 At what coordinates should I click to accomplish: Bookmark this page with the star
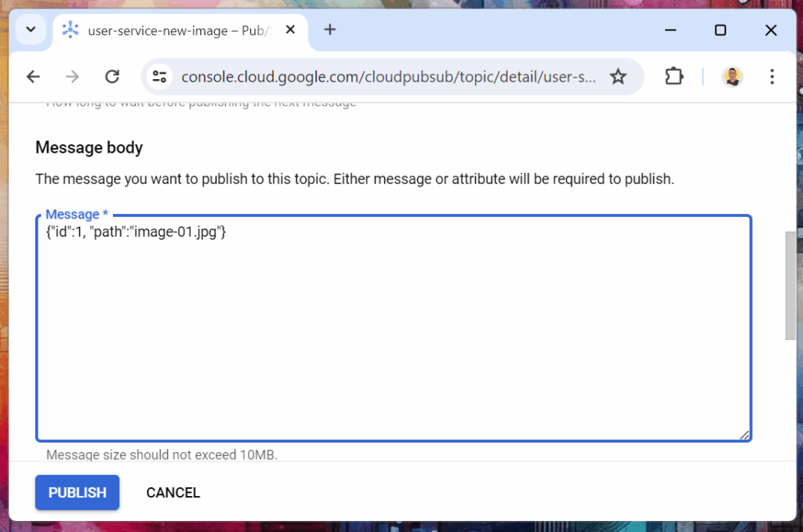coord(618,76)
